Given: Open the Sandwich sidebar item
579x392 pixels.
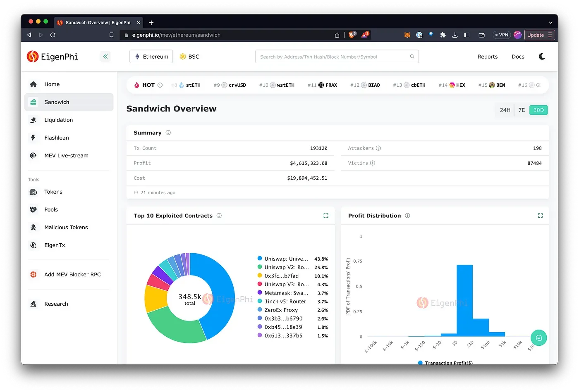Looking at the screenshot, I should click(x=69, y=102).
